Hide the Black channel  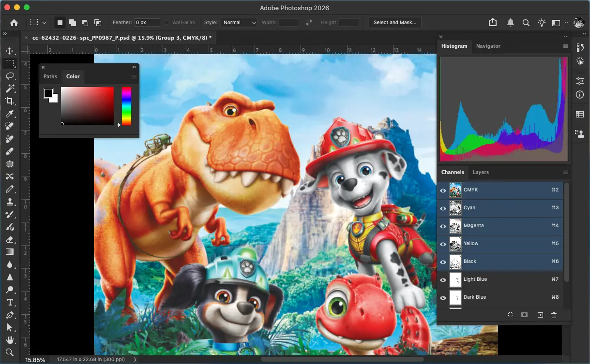click(443, 262)
